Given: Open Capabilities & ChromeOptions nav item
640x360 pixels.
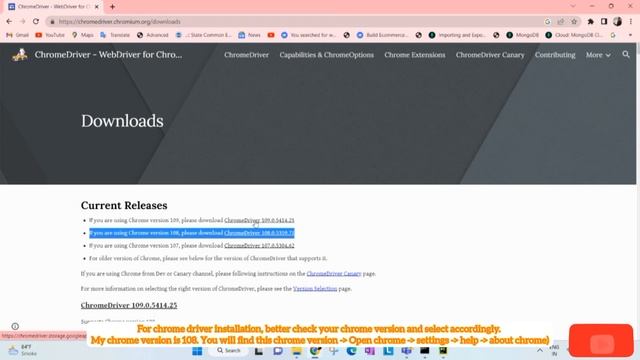Looking at the screenshot, I should [x=327, y=55].
